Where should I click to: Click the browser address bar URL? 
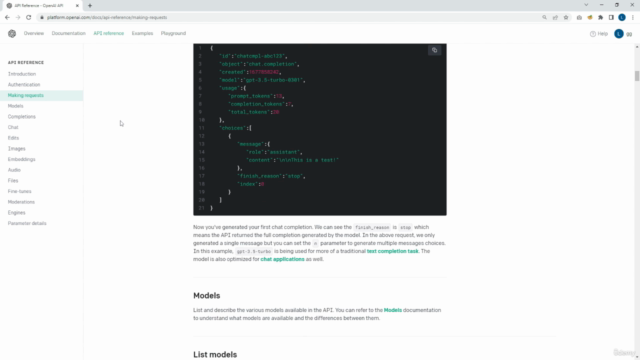[x=107, y=18]
